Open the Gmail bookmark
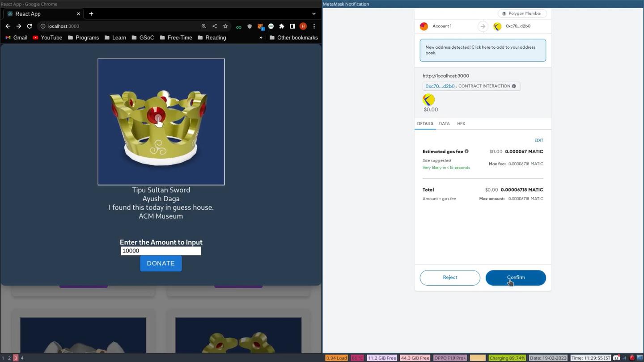This screenshot has height=362, width=644. tap(17, 38)
